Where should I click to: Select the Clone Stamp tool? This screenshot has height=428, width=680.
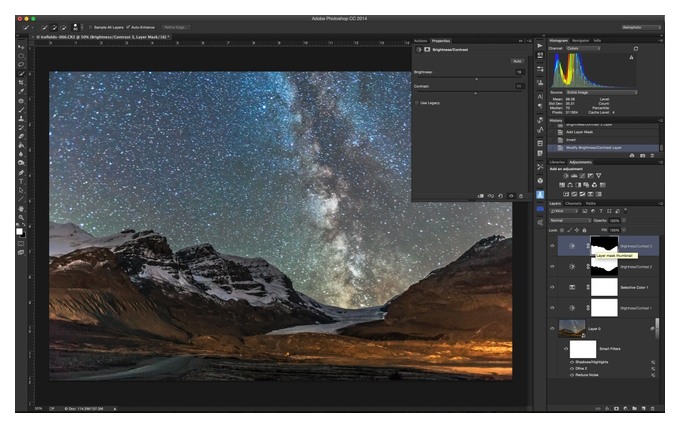pyautogui.click(x=21, y=118)
